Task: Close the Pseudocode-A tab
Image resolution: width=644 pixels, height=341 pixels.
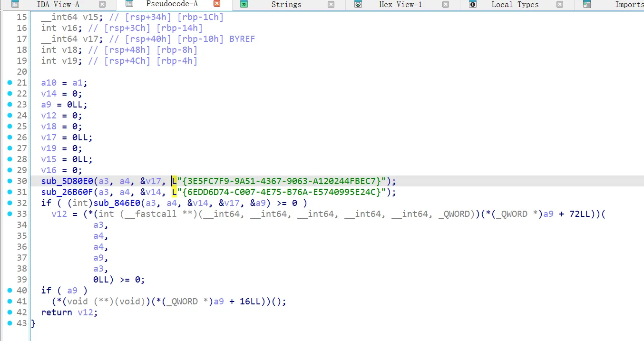Action: (x=217, y=4)
